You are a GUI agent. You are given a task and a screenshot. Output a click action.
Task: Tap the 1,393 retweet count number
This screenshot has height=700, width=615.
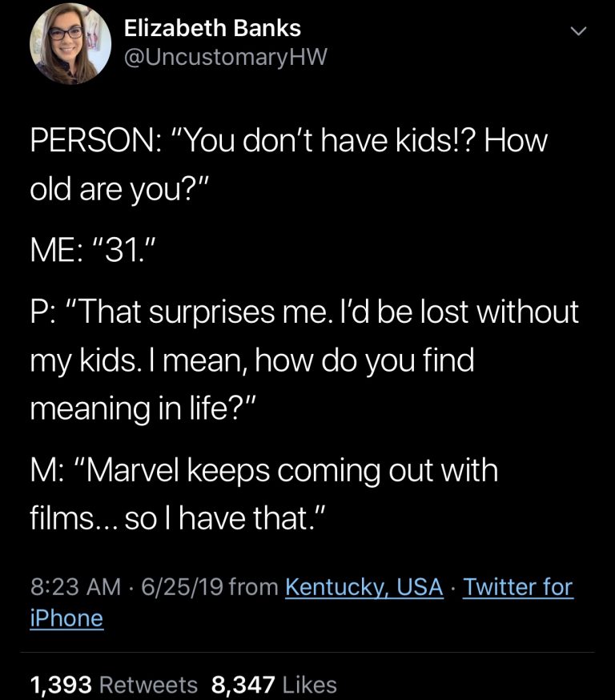[x=62, y=685]
